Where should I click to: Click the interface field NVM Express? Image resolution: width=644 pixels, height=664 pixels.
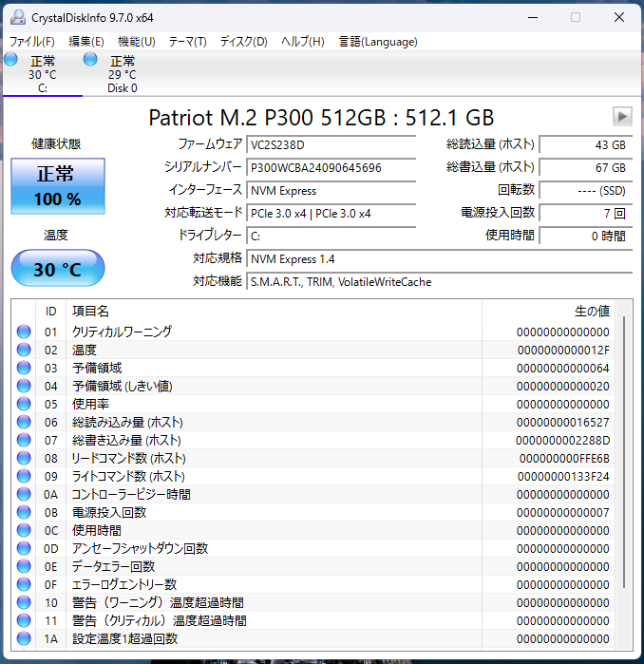pos(331,191)
